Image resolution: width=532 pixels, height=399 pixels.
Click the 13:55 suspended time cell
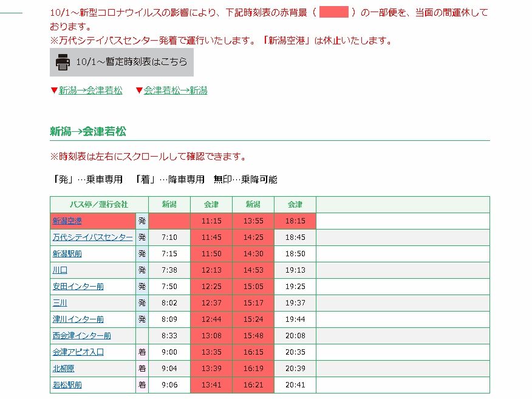click(x=253, y=221)
